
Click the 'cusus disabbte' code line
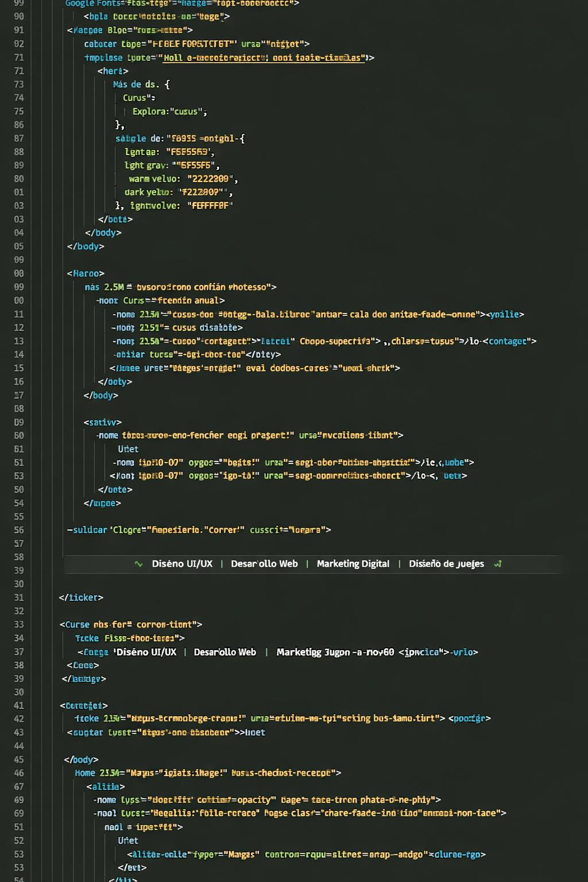pyautogui.click(x=177, y=327)
